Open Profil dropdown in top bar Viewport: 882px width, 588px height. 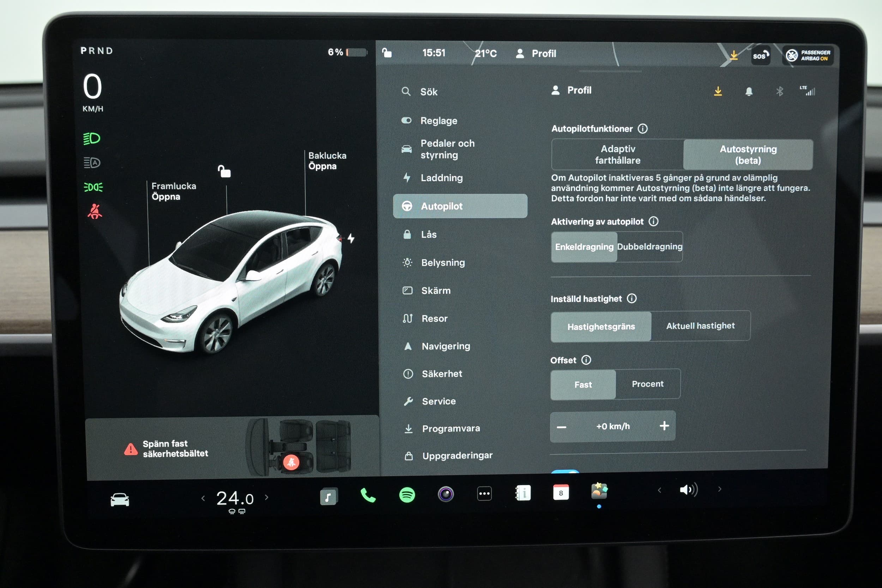tap(536, 54)
